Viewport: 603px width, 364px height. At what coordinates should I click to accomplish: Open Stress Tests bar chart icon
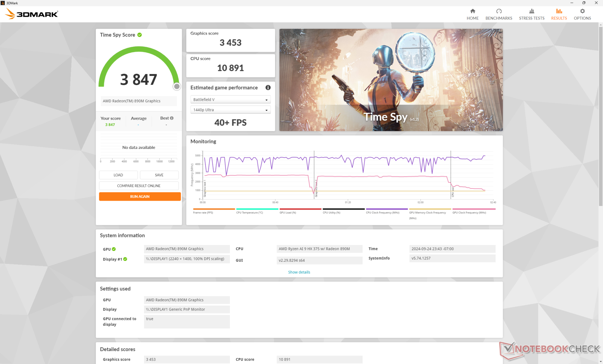click(x=531, y=11)
